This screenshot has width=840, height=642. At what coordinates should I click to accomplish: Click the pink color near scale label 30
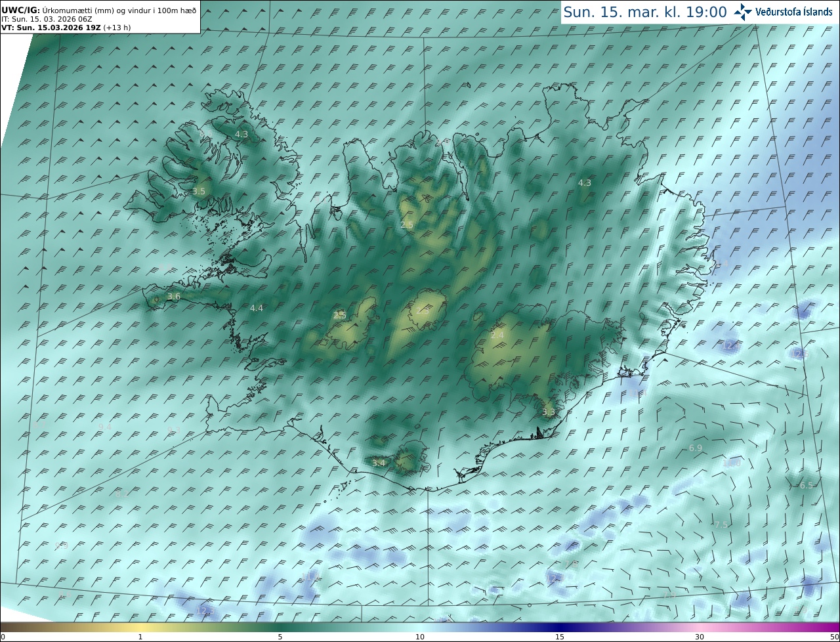click(x=700, y=627)
